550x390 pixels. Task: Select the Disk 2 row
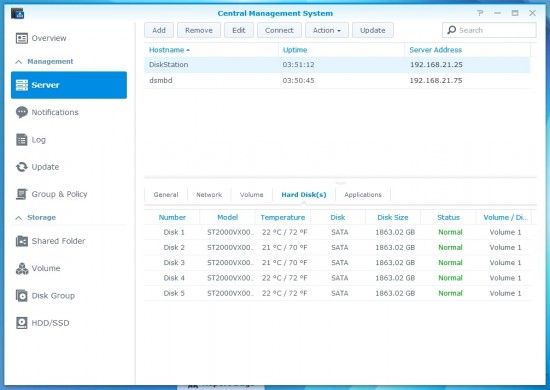[338, 248]
